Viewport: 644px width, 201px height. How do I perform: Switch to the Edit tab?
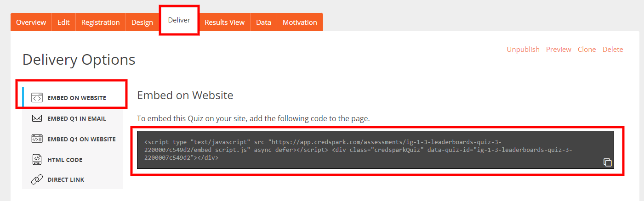(63, 22)
